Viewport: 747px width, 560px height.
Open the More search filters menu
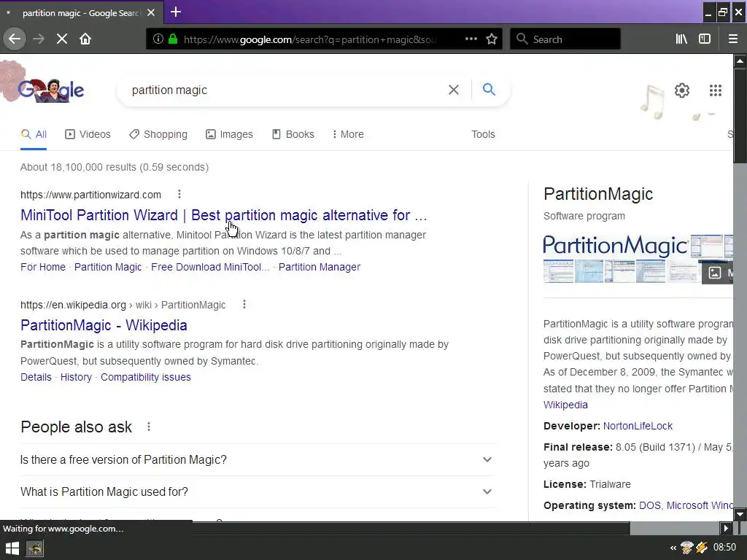pos(348,134)
